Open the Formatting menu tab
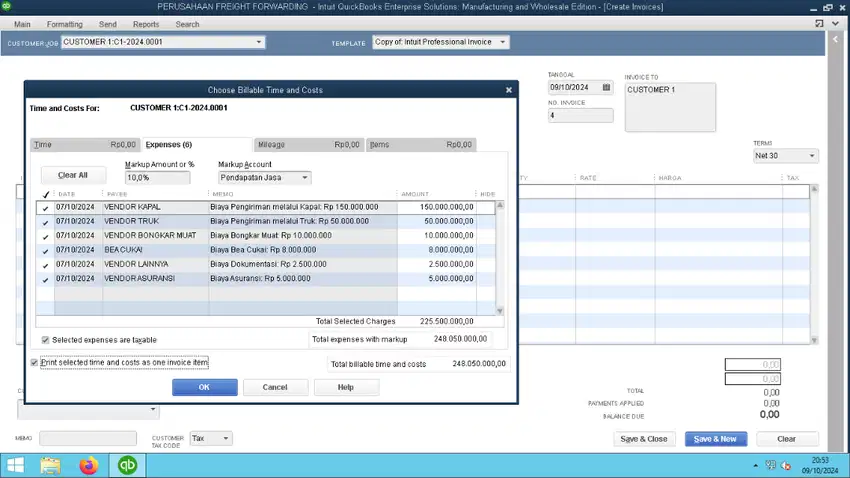This screenshot has width=850, height=478. pos(65,24)
